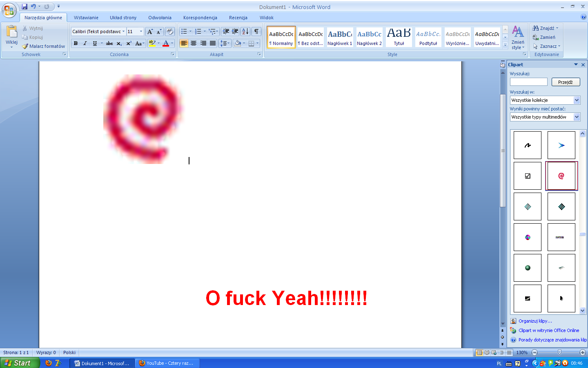Toggle show paragraph marks (¶)
The height and width of the screenshot is (368, 588).
[256, 31]
